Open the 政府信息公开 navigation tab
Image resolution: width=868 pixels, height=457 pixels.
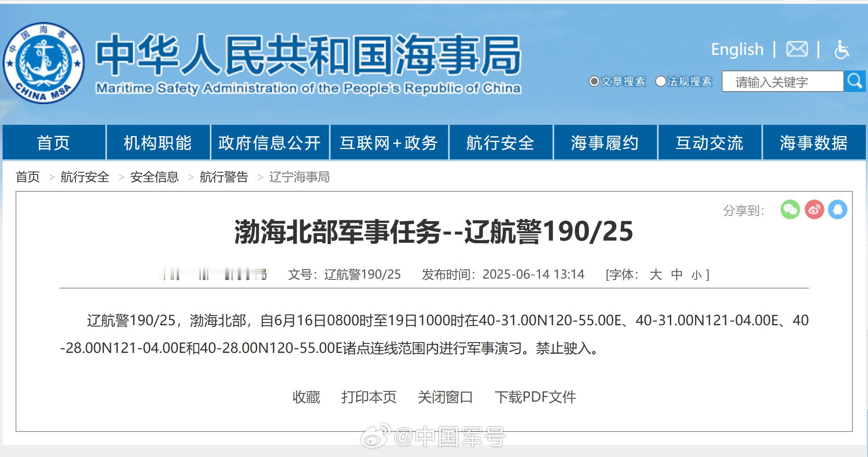270,143
